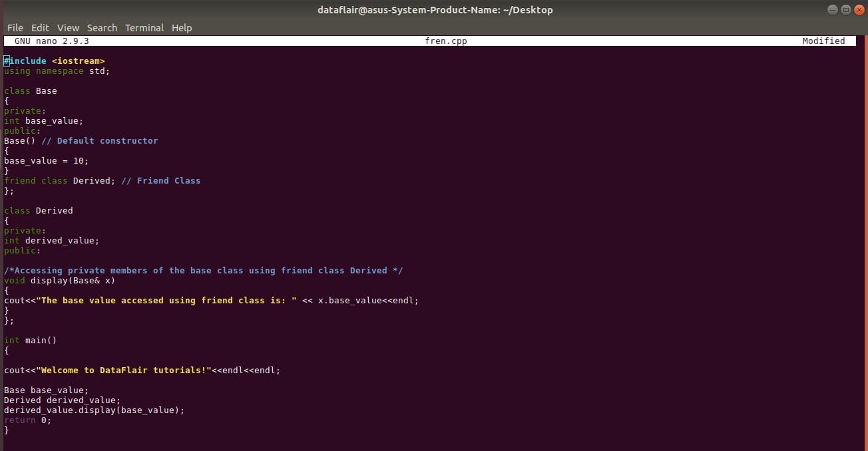Click the minimize window icon
868x451 pixels.
832,9
